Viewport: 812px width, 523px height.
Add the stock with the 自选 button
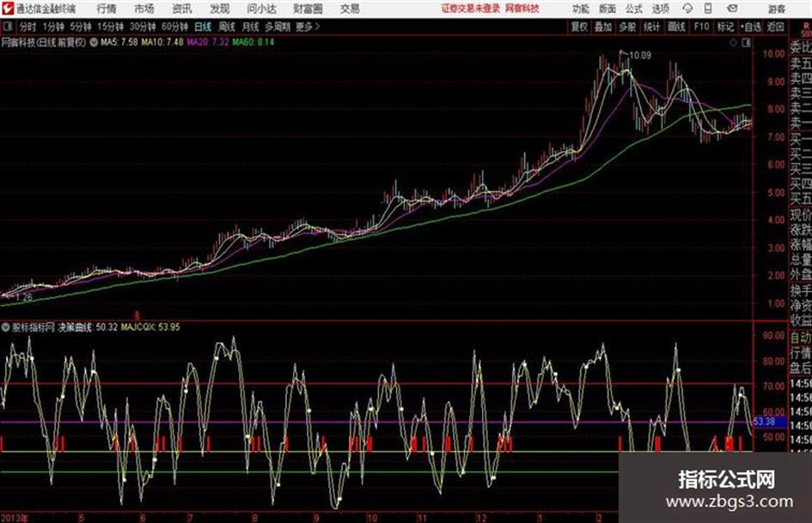point(751,27)
